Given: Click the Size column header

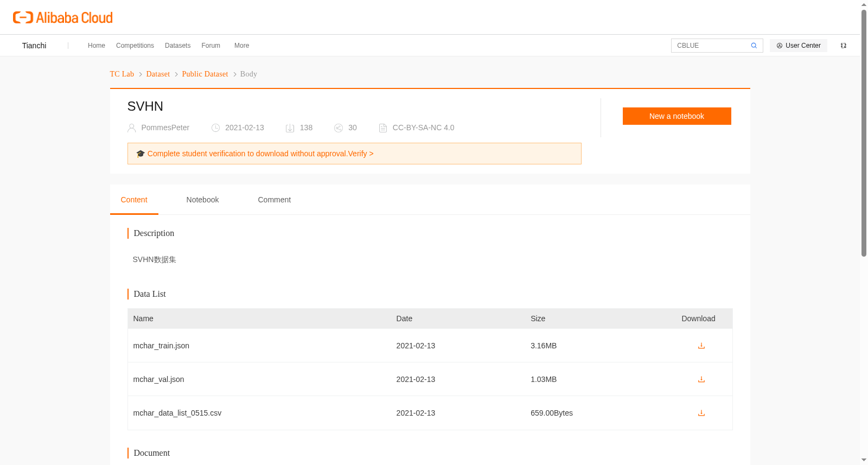Looking at the screenshot, I should pyautogui.click(x=538, y=319).
